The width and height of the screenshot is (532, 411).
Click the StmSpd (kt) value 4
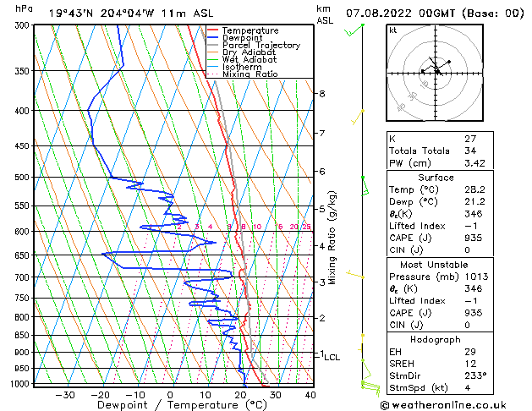(x=468, y=388)
